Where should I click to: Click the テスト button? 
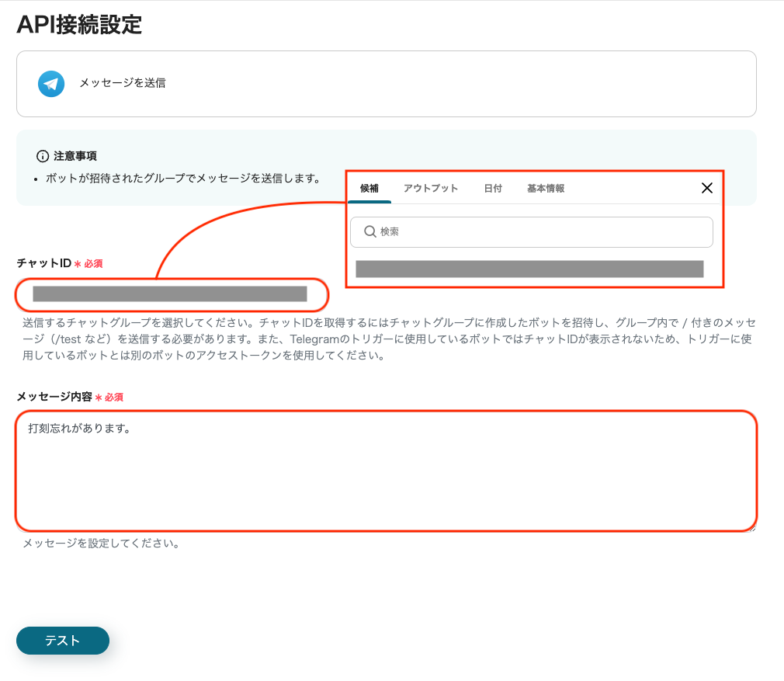[63, 641]
